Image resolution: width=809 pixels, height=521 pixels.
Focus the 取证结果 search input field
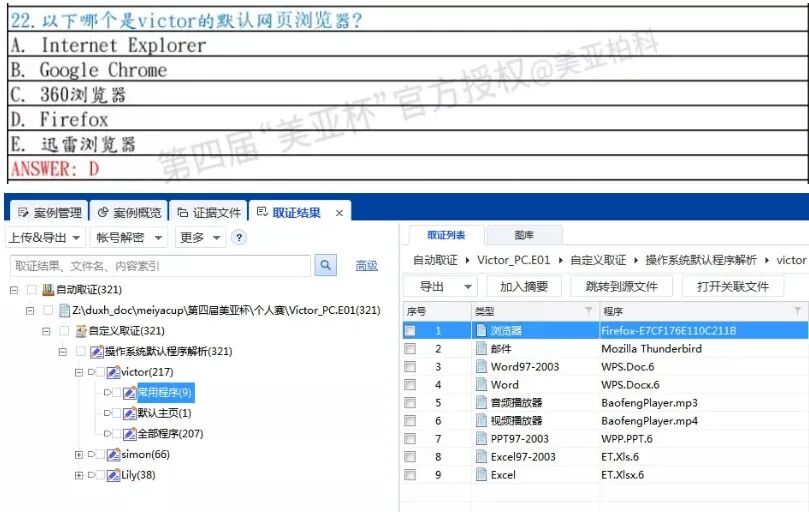click(x=160, y=266)
